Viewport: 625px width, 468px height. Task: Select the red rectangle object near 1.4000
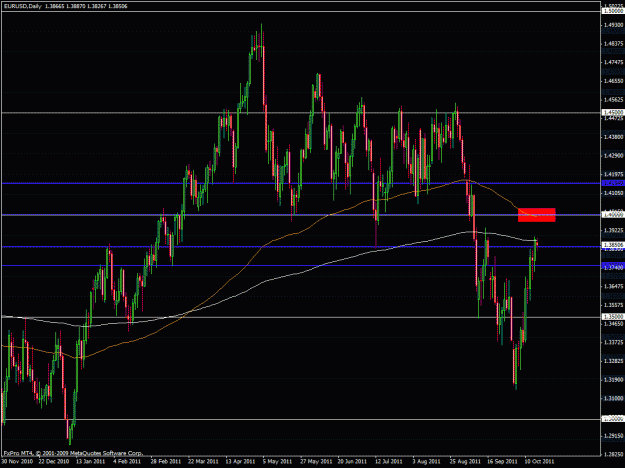pyautogui.click(x=537, y=215)
